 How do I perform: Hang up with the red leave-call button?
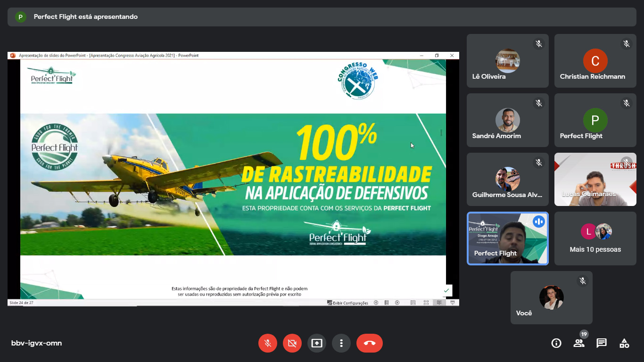click(x=370, y=343)
